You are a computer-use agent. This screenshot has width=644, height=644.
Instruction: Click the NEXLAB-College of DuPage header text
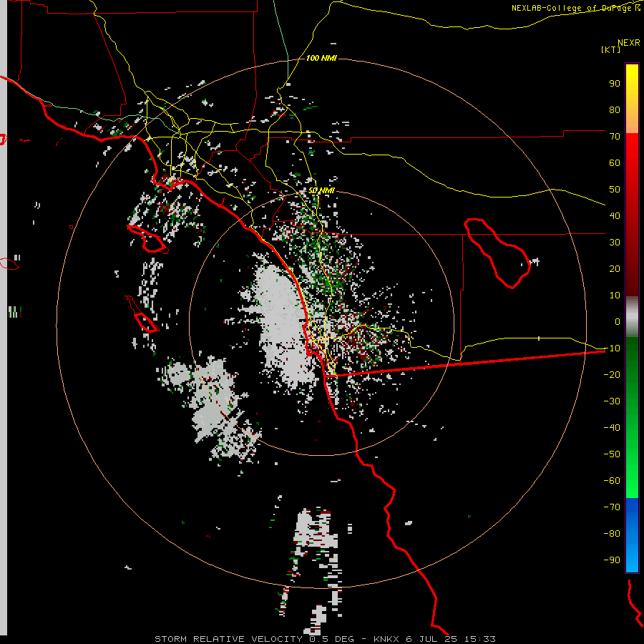coord(575,8)
